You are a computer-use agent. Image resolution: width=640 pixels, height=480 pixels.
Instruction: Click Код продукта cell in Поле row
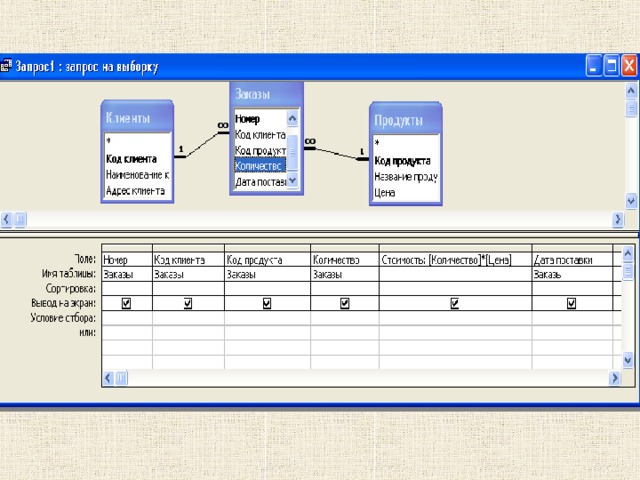click(x=268, y=260)
